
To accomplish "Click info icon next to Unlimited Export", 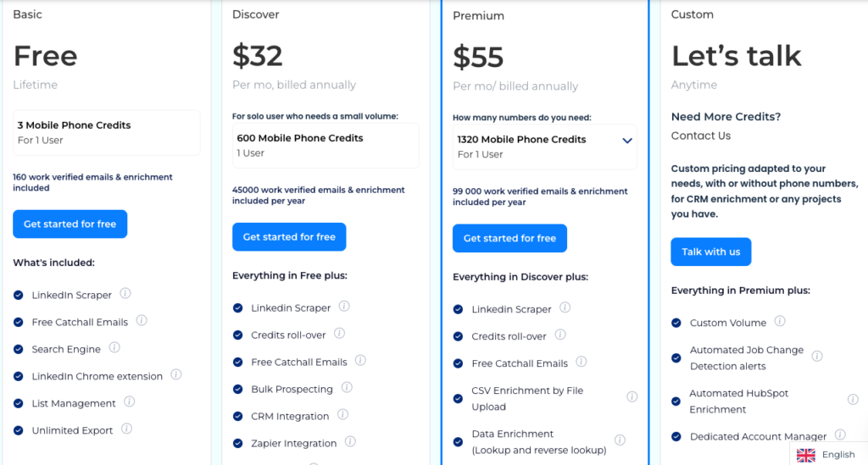I will (126, 429).
